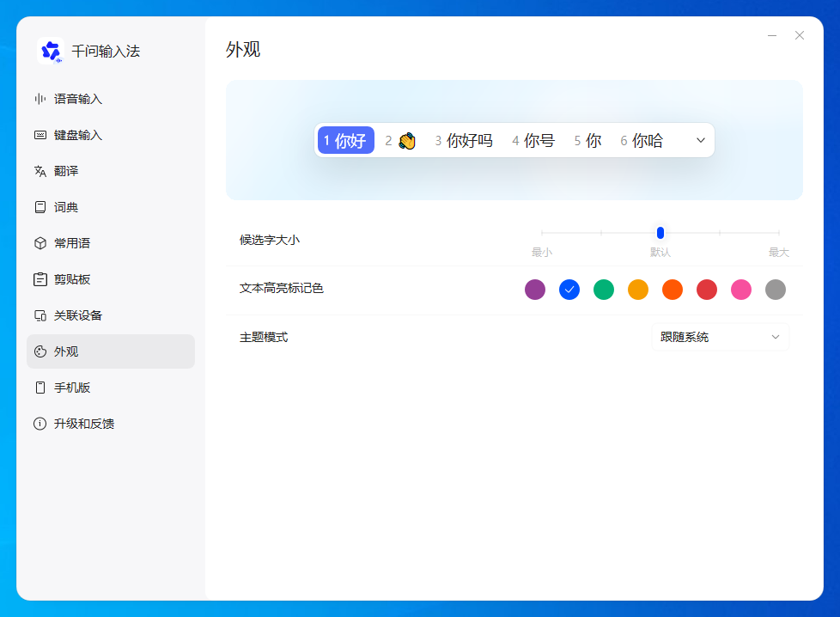Click candidate 1 你好 in preview
The width and height of the screenshot is (840, 617).
coord(346,140)
